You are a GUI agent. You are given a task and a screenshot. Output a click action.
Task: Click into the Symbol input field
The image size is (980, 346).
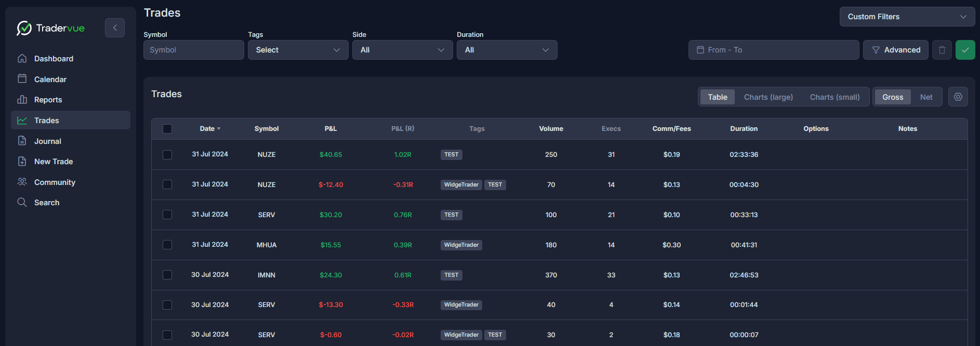click(x=194, y=50)
